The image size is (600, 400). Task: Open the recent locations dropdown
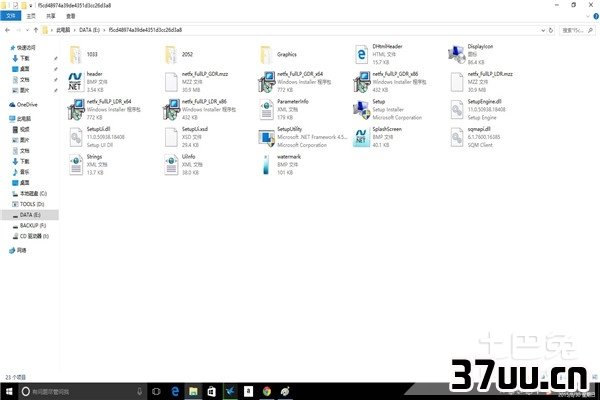pyautogui.click(x=27, y=30)
